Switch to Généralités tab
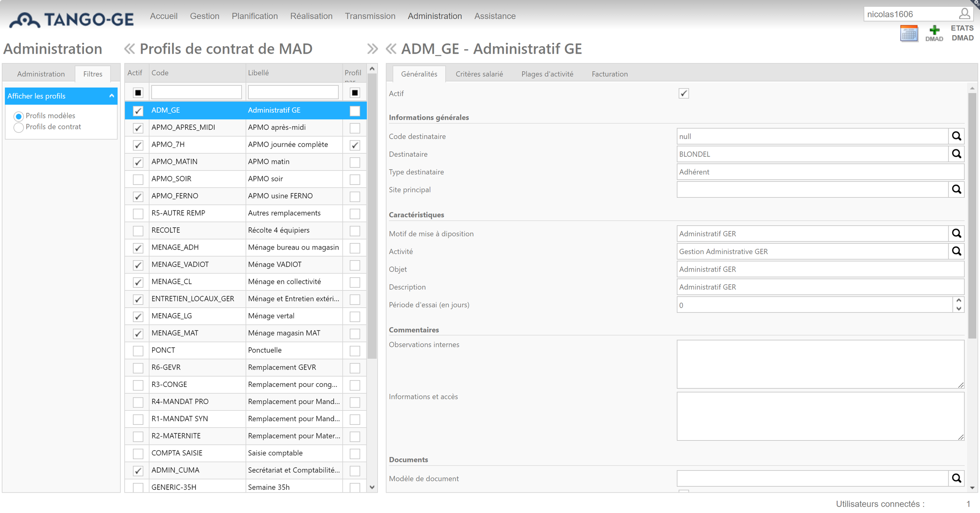The width and height of the screenshot is (980, 513). [x=419, y=74]
